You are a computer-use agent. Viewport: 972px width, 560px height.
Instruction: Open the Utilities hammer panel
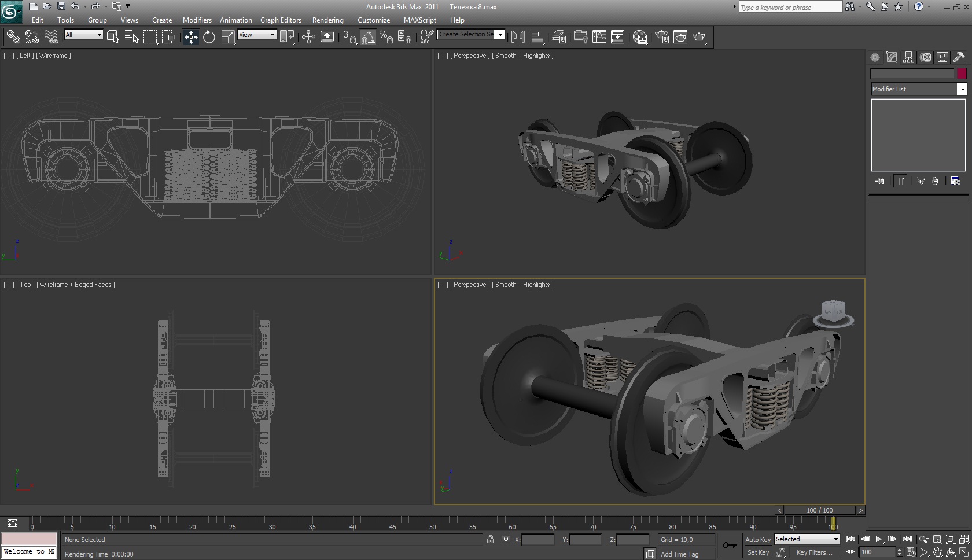click(x=959, y=57)
